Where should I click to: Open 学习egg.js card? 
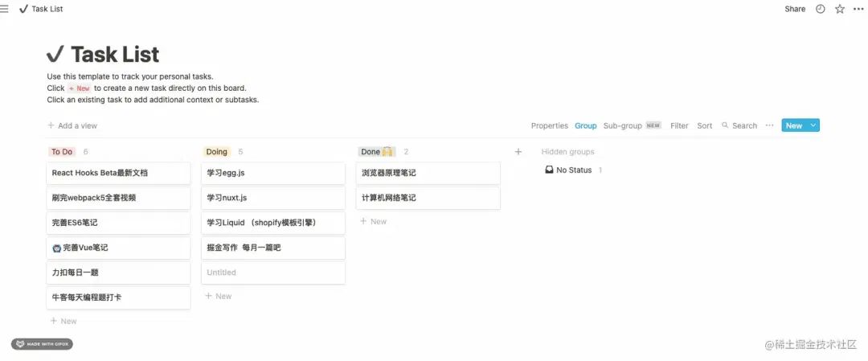(273, 174)
